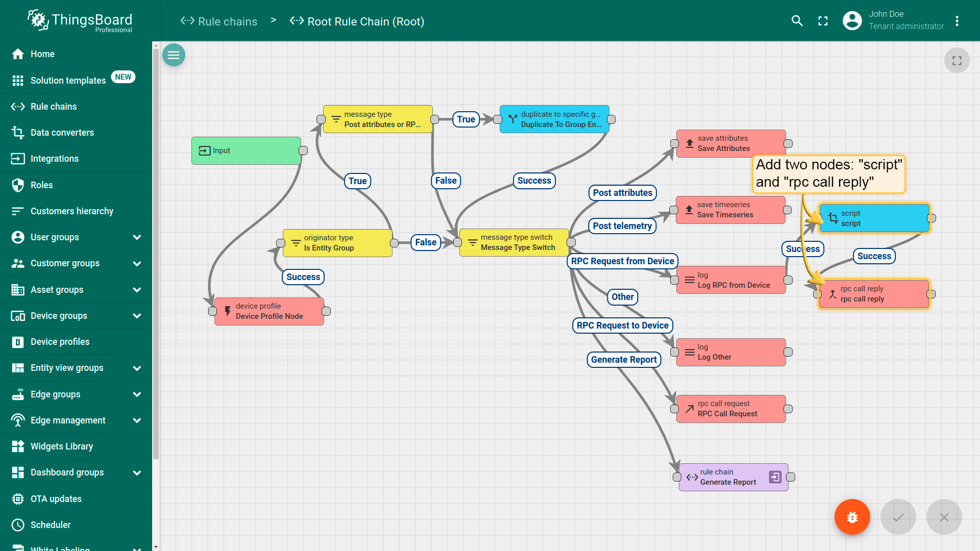
Task: Open Roles in the sidebar
Action: (x=76, y=185)
